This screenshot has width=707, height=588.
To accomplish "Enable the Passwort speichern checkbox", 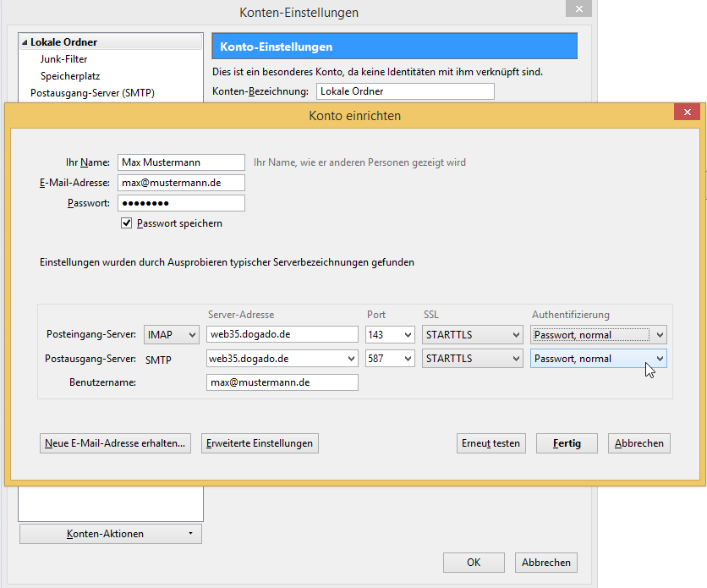I will click(x=126, y=223).
